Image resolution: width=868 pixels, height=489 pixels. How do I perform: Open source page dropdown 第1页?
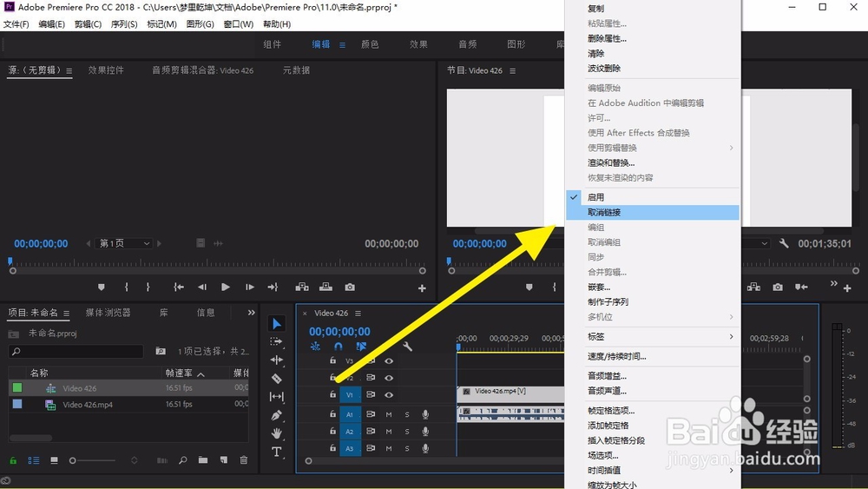124,244
